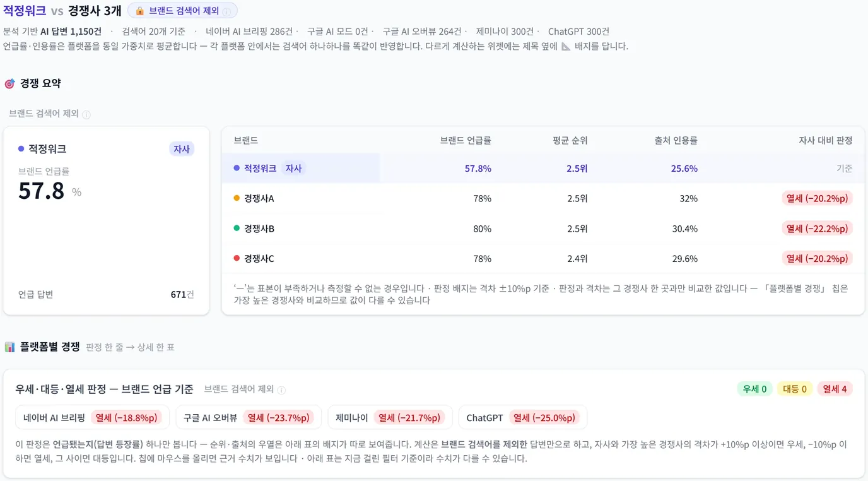This screenshot has width=868, height=481.
Task: Click the info icon in the 우세·대등·열세 판정 card
Action: point(281,390)
